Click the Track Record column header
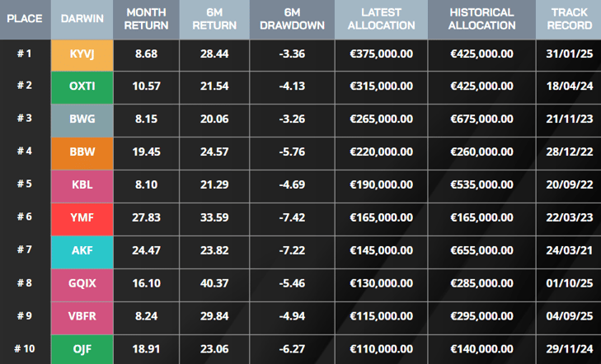The height and width of the screenshot is (364, 601). [570, 19]
